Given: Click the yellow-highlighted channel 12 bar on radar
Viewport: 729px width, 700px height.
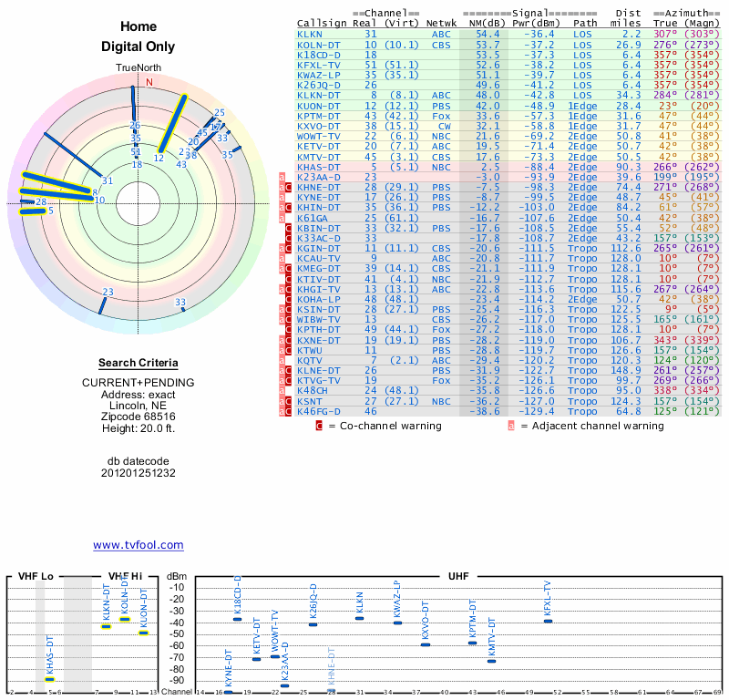Looking at the screenshot, I should (172, 124).
